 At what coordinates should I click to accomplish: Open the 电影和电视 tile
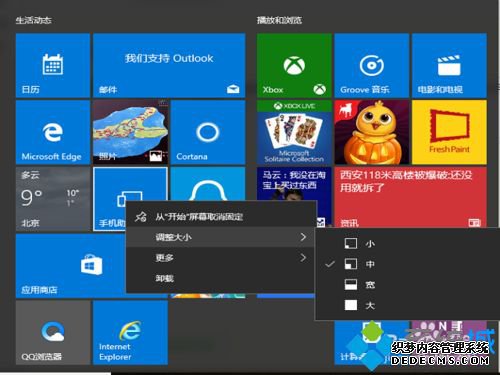(449, 65)
